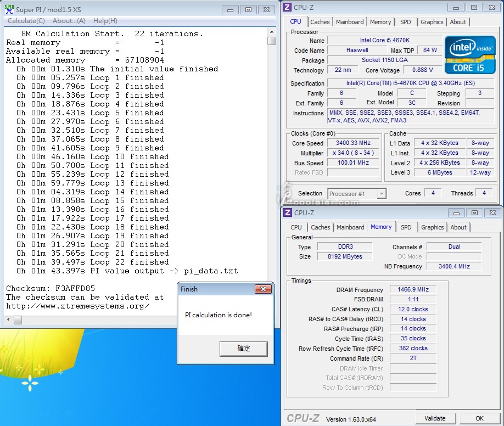
Task: Click the PI value output line in Super PI
Action: 127,271
